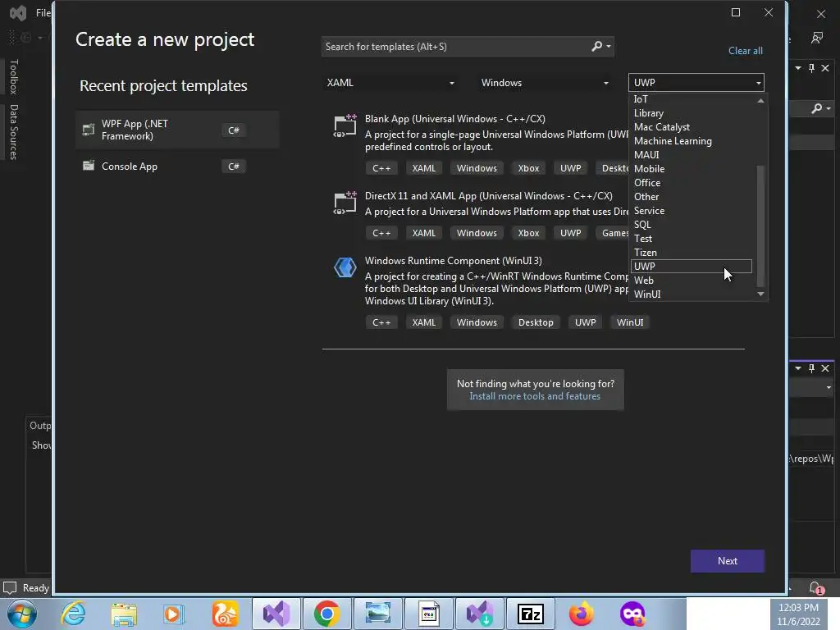The height and width of the screenshot is (630, 840).
Task: Open the search options arrow beside the magnifier
Action: click(609, 47)
